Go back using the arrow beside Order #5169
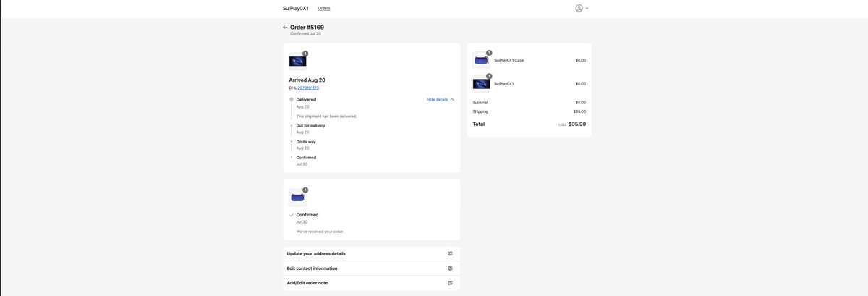 click(x=285, y=28)
